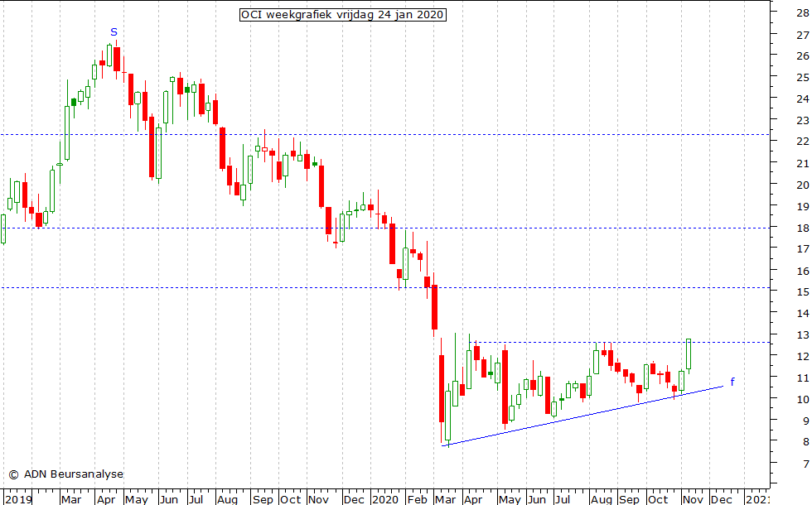Click the price axis value "15"

(803, 292)
